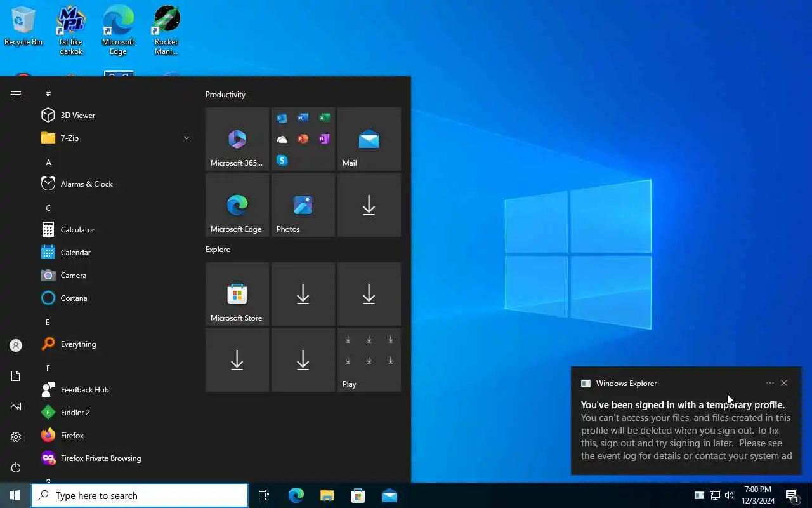Open Task View on taskbar

pyautogui.click(x=264, y=495)
